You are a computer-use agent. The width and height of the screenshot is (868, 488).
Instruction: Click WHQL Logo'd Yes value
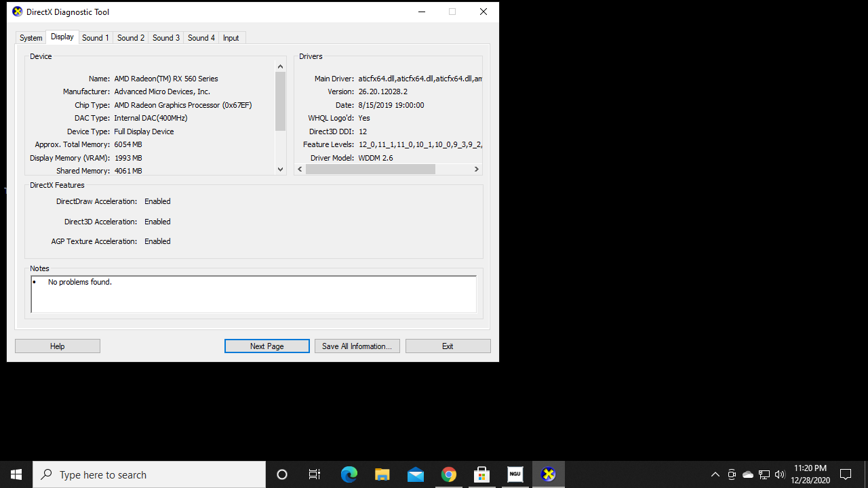364,118
